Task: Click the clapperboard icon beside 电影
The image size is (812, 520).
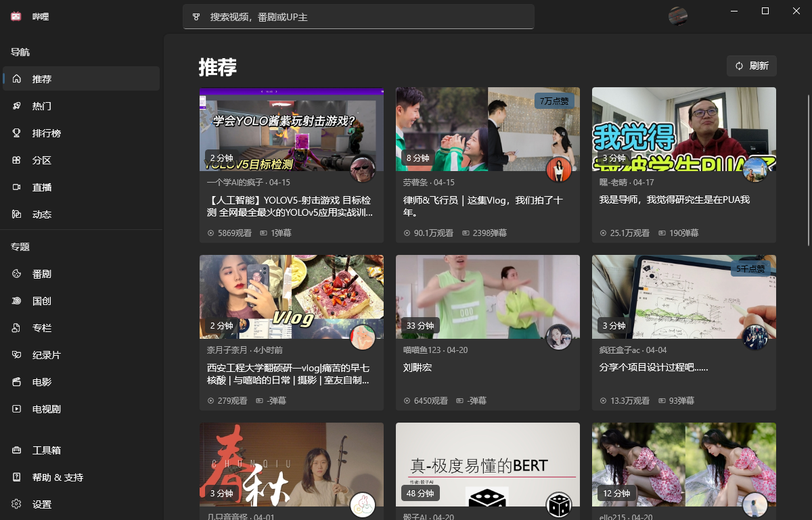Action: click(17, 382)
